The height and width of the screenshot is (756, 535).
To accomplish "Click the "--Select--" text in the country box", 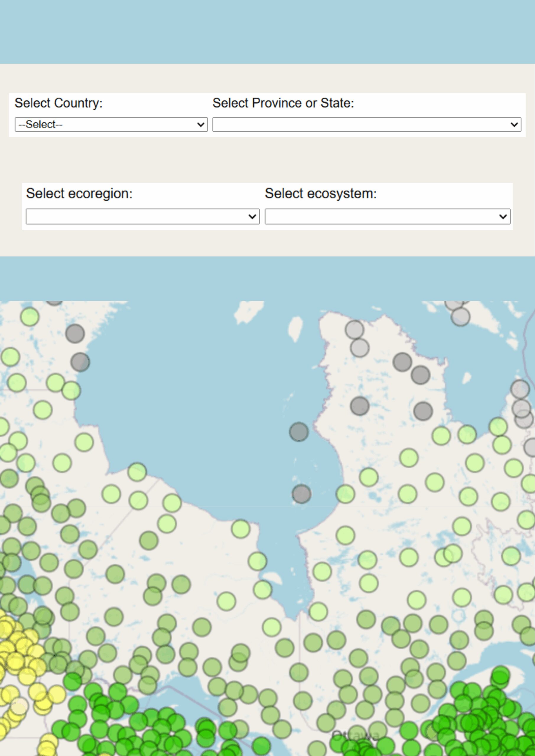I will pyautogui.click(x=40, y=124).
